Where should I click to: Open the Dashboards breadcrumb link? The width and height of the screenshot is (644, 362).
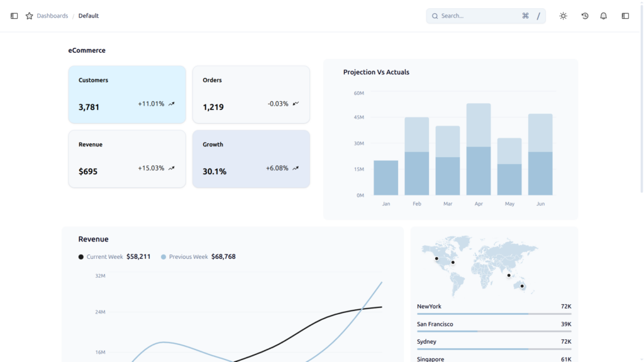(x=52, y=16)
